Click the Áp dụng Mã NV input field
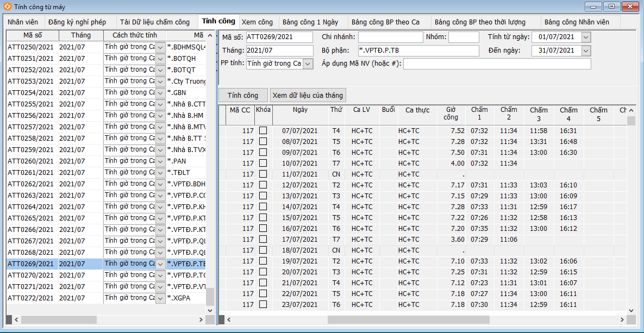Screen dimensions: 644x333 coord(497,64)
